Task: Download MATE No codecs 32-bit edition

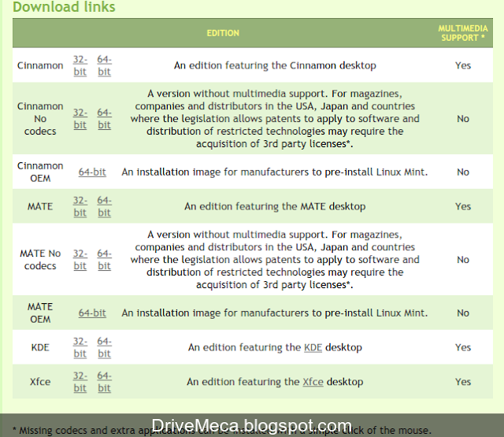Action: pos(80,260)
